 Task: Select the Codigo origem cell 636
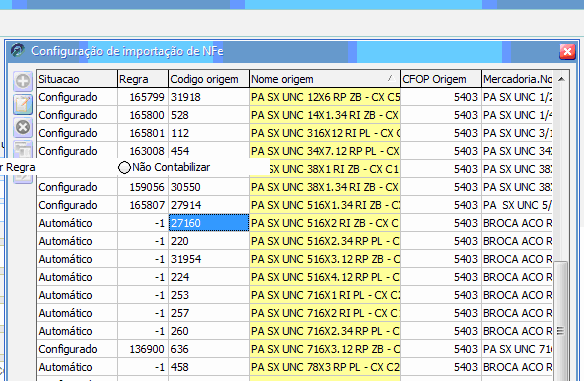pyautogui.click(x=209, y=349)
